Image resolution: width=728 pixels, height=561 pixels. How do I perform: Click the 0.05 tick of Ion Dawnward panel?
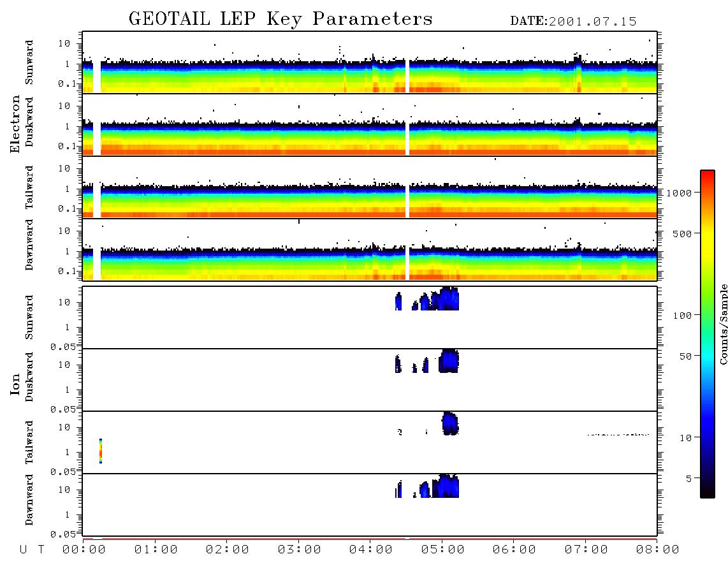click(62, 534)
